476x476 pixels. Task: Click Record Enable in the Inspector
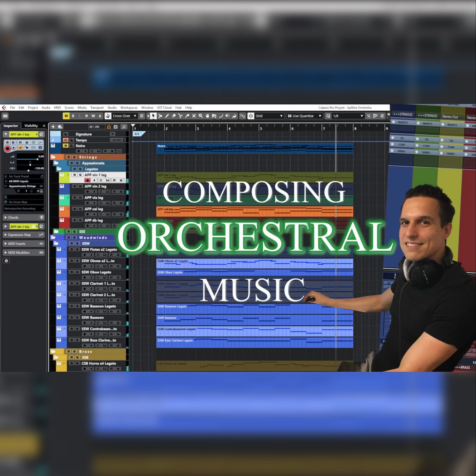pos(7,148)
